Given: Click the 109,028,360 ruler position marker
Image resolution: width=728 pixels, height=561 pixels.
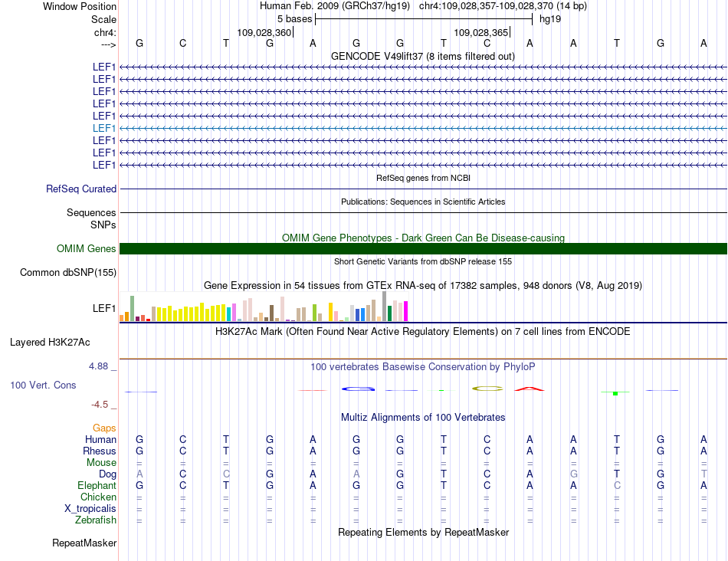Looking at the screenshot, I should pos(264,32).
